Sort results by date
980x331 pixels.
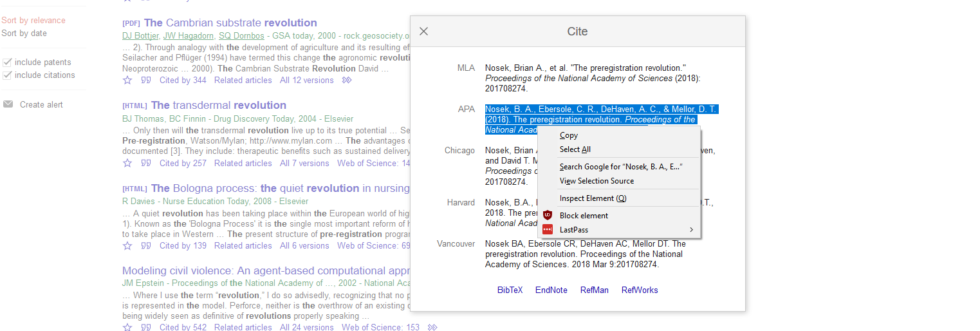24,33
